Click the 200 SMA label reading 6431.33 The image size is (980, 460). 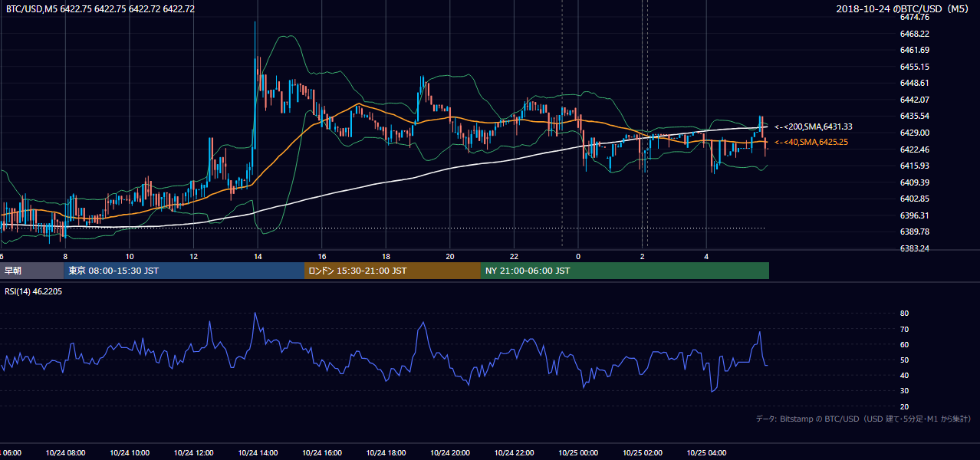pos(814,127)
